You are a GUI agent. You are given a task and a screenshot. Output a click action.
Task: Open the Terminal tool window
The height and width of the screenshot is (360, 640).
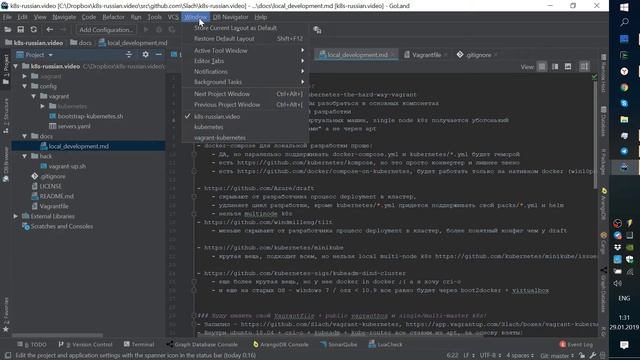tap(139, 344)
